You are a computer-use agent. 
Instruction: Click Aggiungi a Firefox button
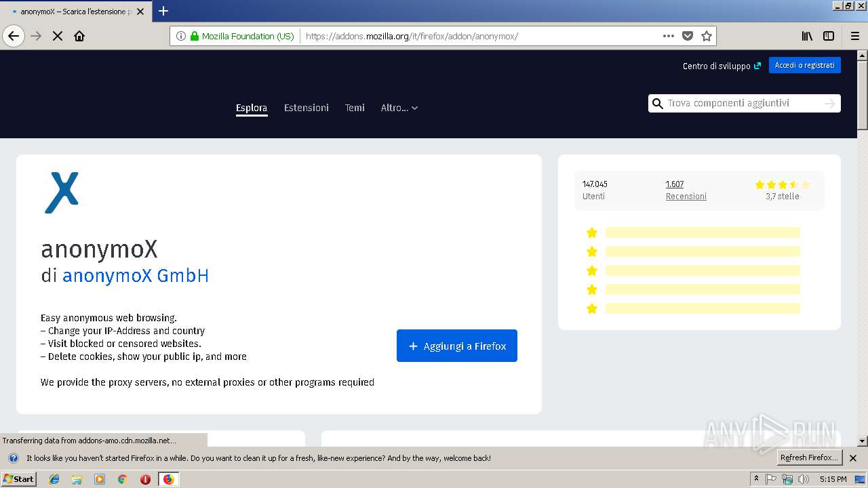click(457, 346)
